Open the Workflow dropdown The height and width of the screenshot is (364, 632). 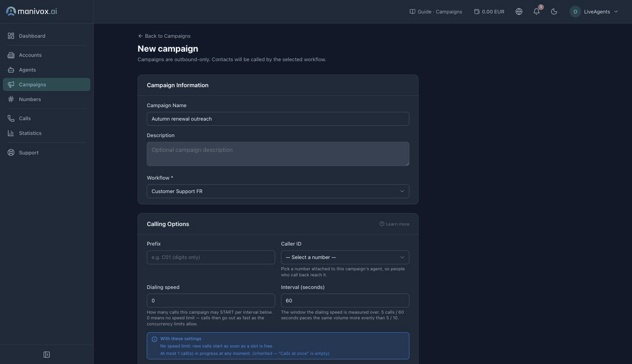point(278,191)
